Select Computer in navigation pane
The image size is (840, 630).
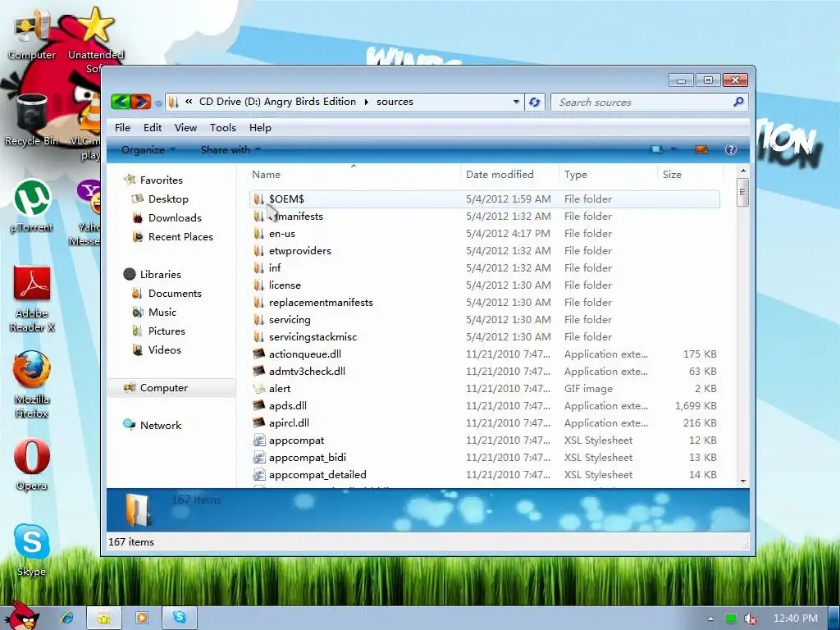click(x=171, y=387)
